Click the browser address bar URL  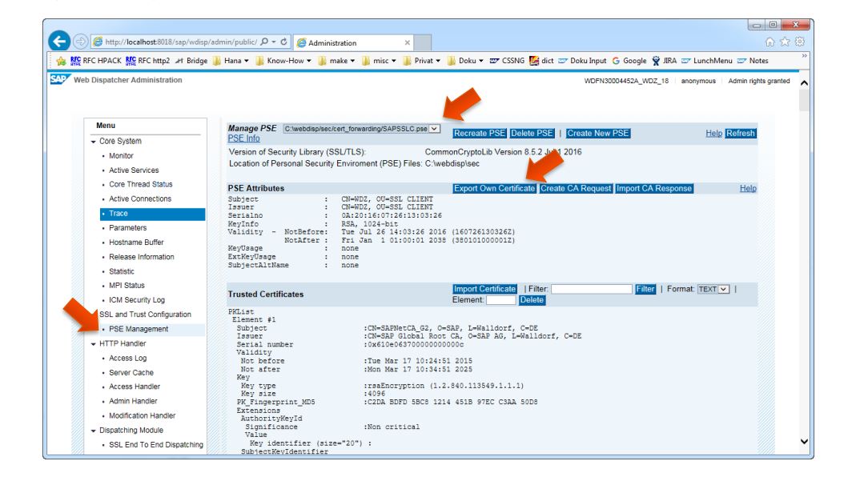(x=180, y=42)
